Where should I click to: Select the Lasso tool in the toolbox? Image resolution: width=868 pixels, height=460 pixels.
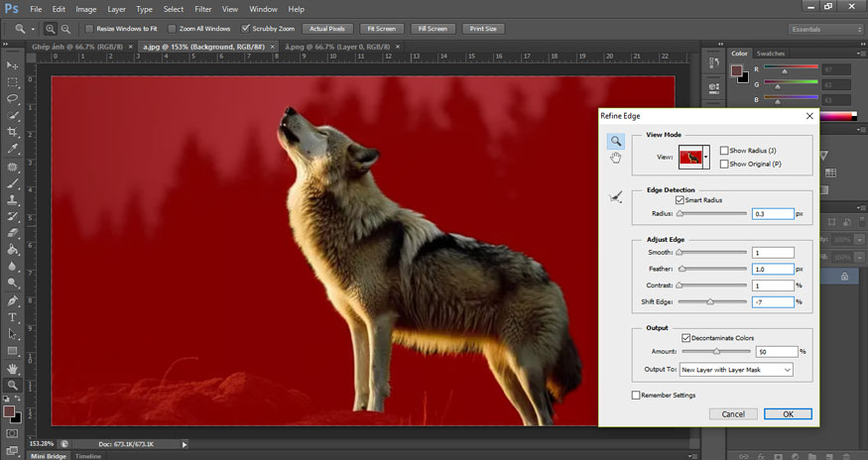13,99
